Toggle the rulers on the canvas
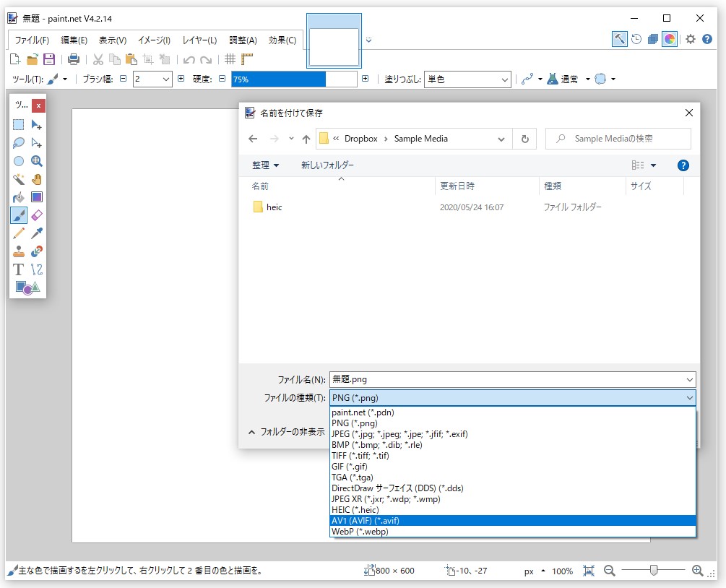The image size is (726, 588). [x=247, y=59]
